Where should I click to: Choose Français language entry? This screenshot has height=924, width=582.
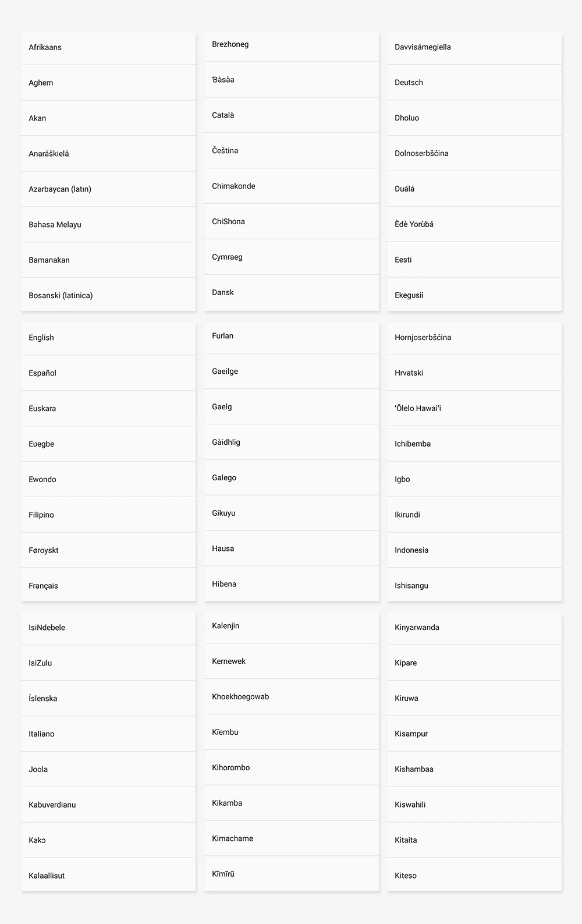108,585
